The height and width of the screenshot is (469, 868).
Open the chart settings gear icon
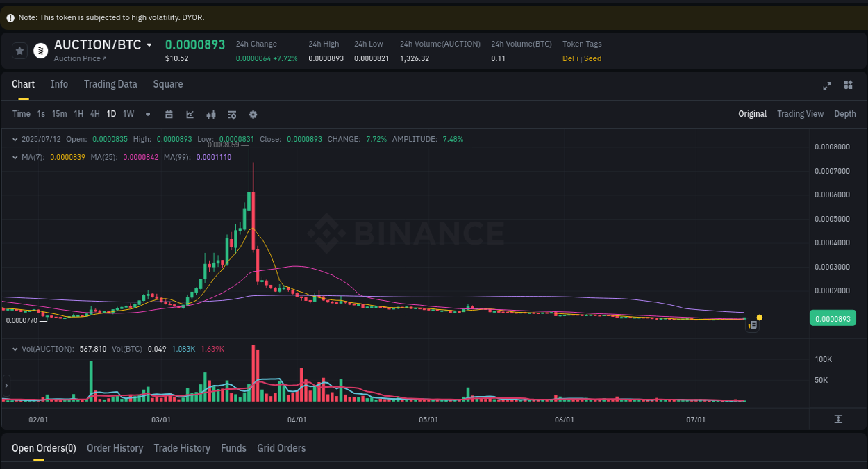253,114
